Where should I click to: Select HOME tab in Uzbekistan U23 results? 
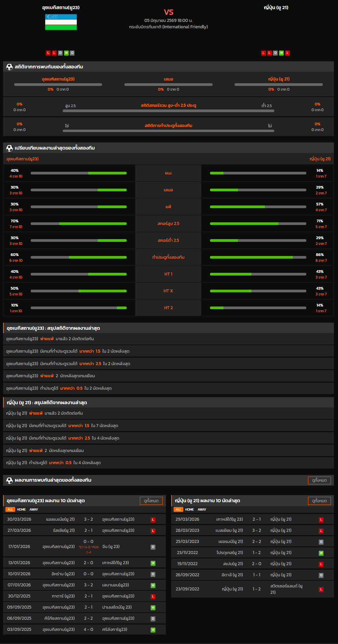(21, 510)
